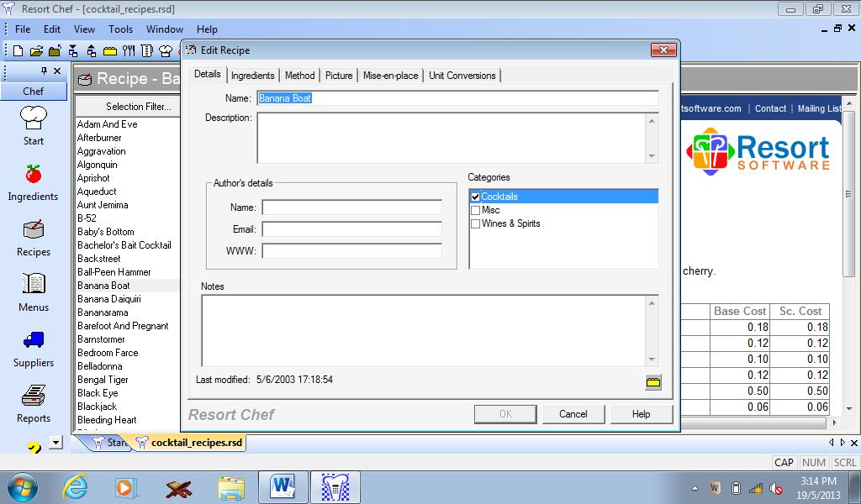The height and width of the screenshot is (504, 861).
Task: Open Internet Explorer from taskbar
Action: pos(75,487)
